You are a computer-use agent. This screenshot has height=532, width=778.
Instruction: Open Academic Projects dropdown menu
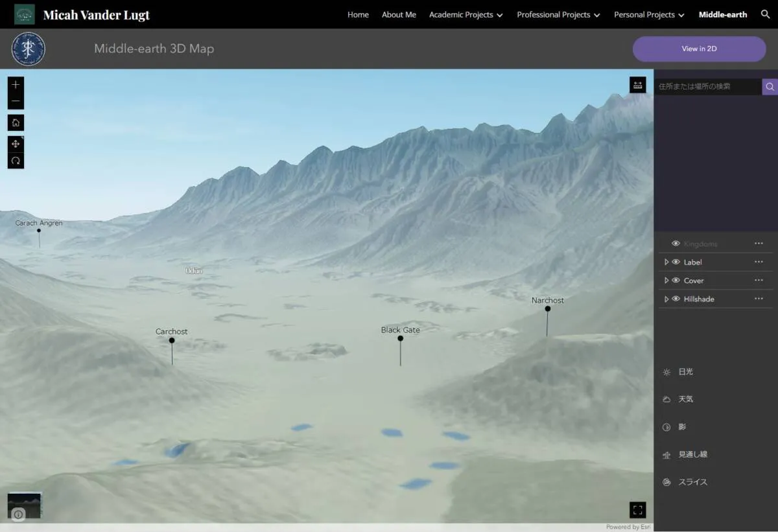(x=466, y=14)
